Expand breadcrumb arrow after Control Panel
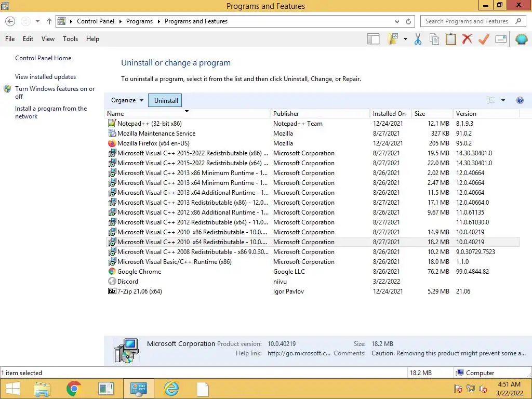 pyautogui.click(x=120, y=21)
